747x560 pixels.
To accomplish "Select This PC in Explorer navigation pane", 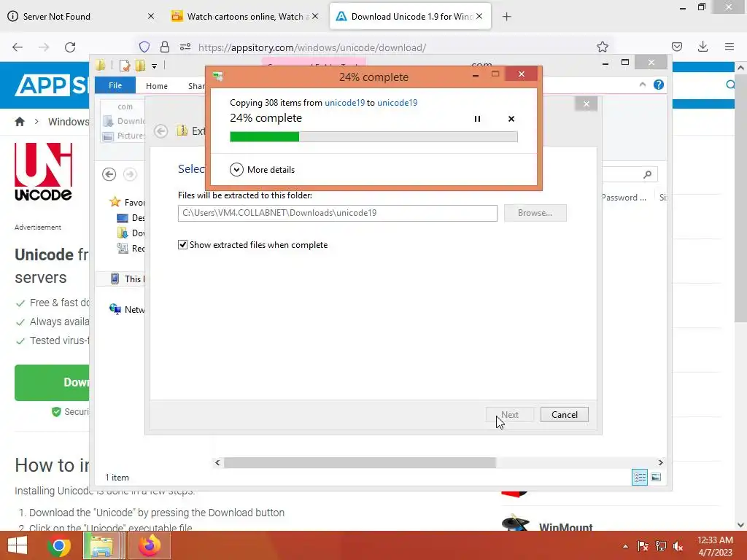I will tap(127, 279).
